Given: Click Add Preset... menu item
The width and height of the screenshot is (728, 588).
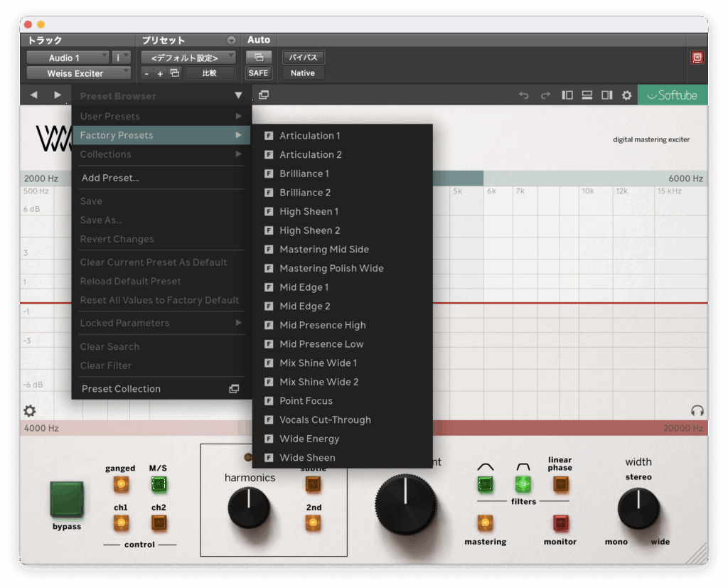Looking at the screenshot, I should 161,178.
